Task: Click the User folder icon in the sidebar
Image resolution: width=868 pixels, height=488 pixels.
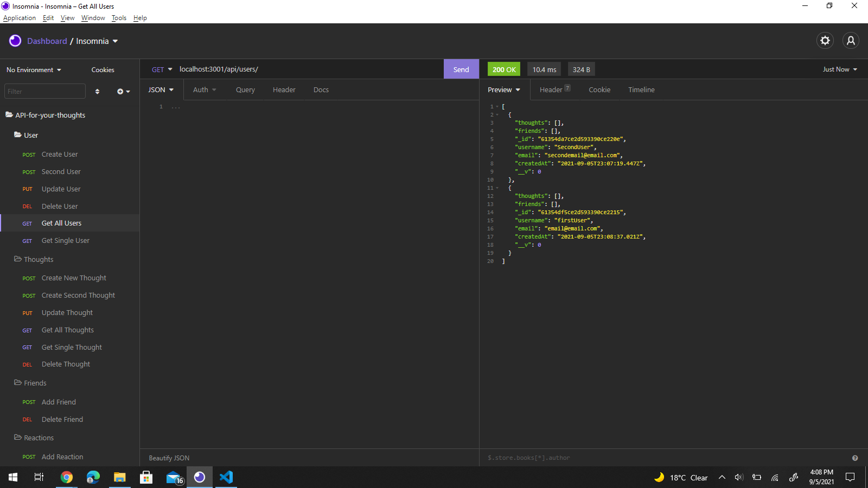Action: tap(18, 135)
